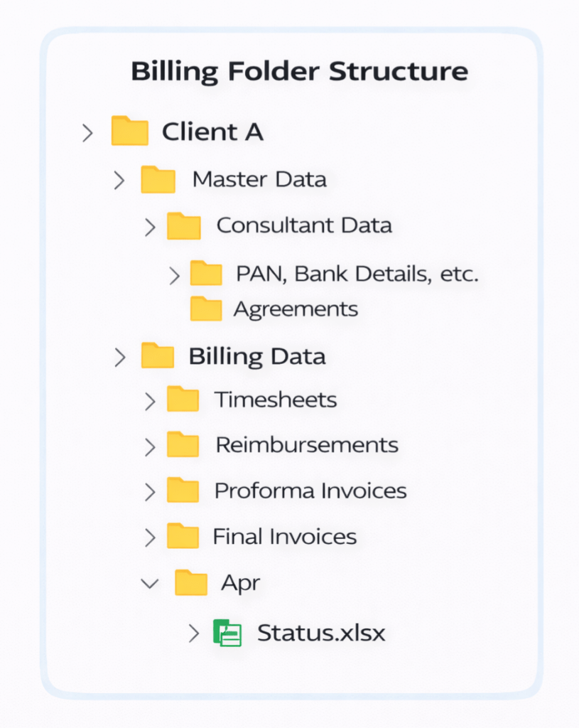Click the Proforma Invoices folder icon
This screenshot has height=728, width=579.
pyautogui.click(x=183, y=491)
